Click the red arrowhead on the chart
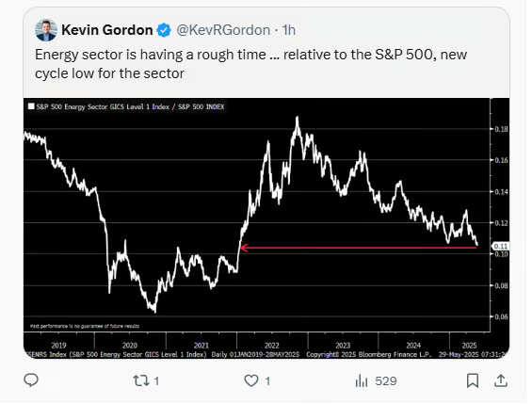 pos(244,248)
